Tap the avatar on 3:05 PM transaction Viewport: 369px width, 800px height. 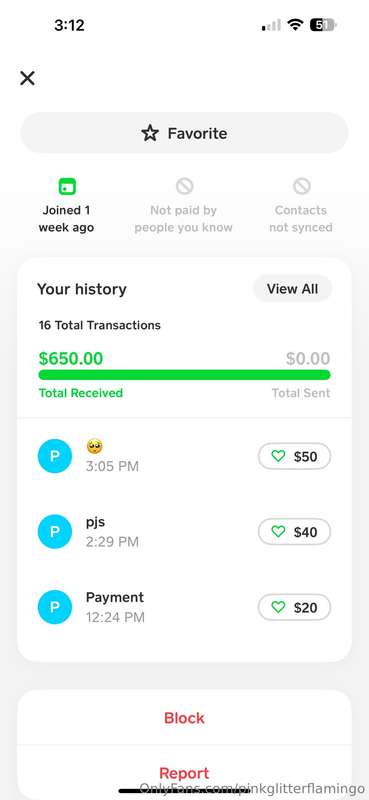pyautogui.click(x=55, y=456)
